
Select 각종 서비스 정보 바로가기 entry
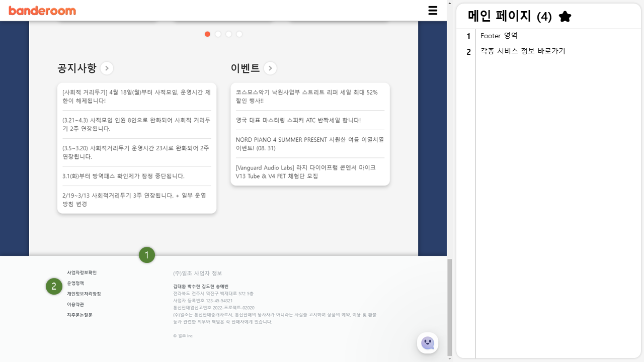[522, 51]
